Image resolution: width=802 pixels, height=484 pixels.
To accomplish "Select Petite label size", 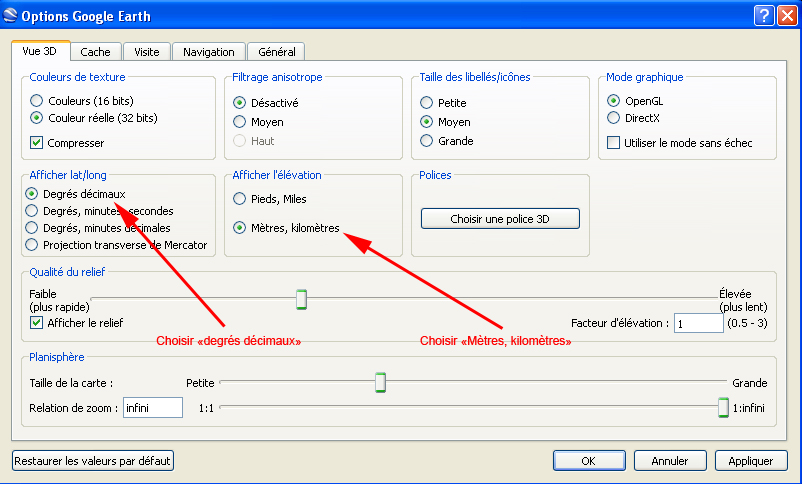I will 427,103.
